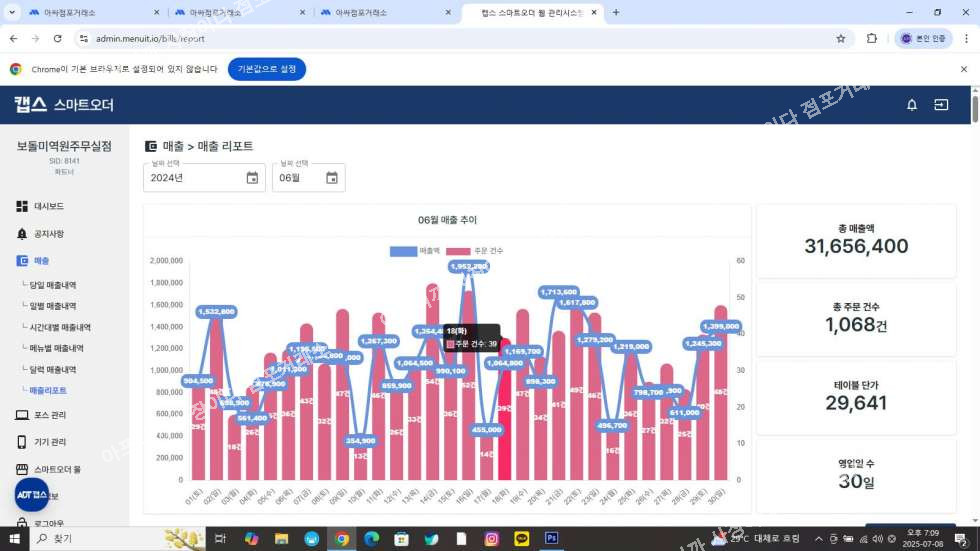980x551 pixels.
Task: Click the notification bell icon in header
Action: tap(911, 104)
